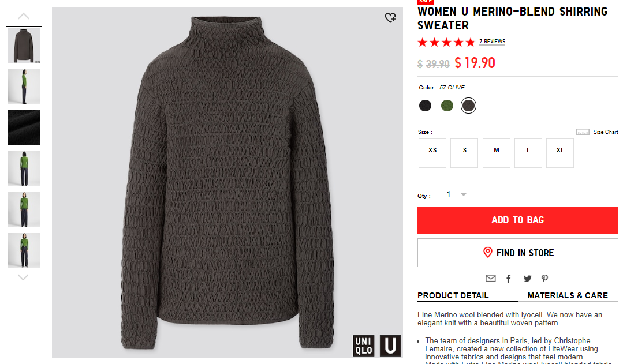Open the Size Chart ruler icon
Image resolution: width=623 pixels, height=364 pixels.
click(583, 132)
